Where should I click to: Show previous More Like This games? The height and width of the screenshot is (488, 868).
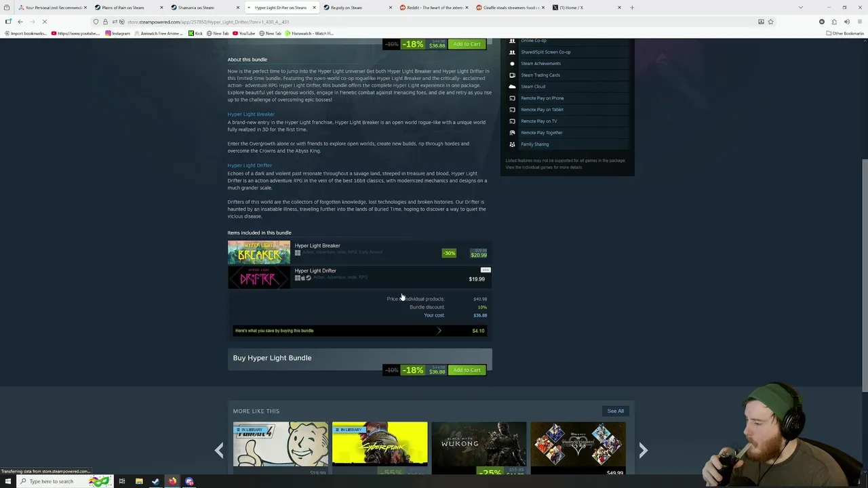coord(219,450)
